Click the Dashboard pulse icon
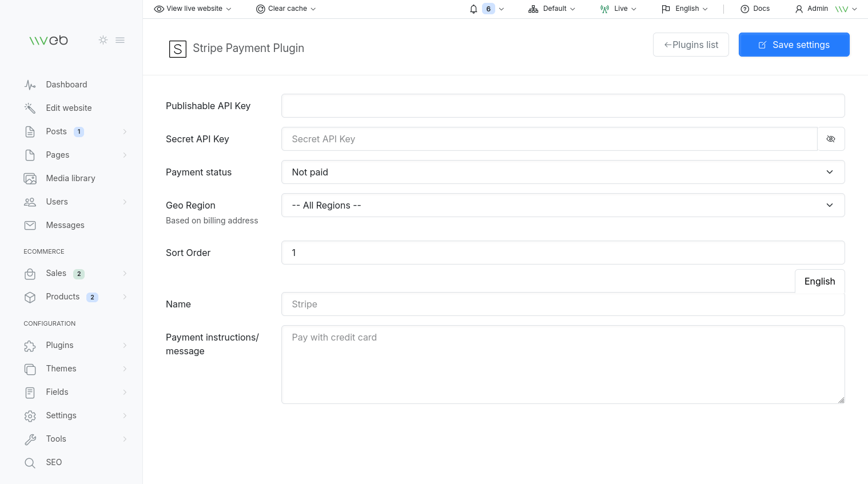This screenshot has width=868, height=484. [30, 85]
